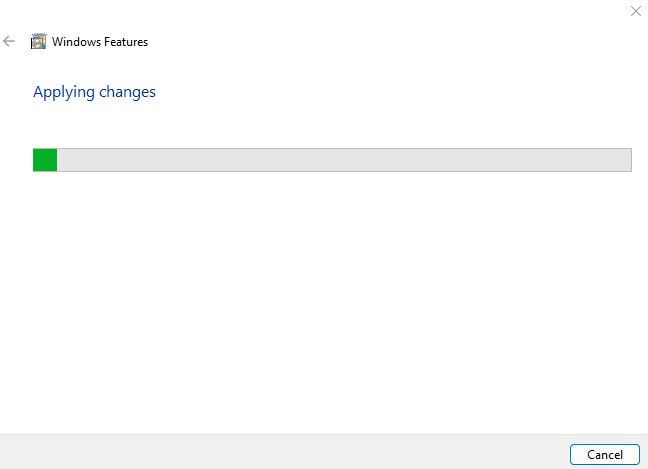Click the "Windows Features" title text
Viewport: 648px width, 469px height.
(100, 42)
